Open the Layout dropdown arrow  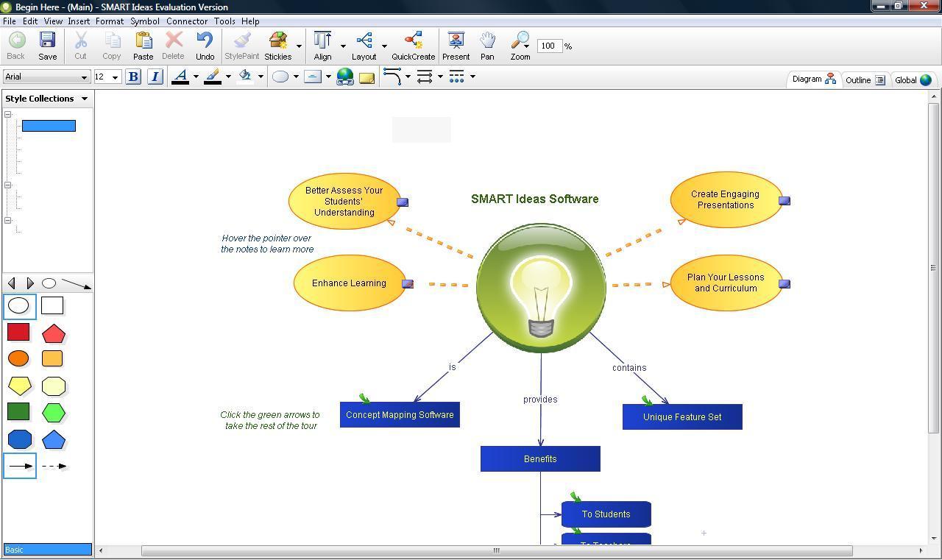tap(384, 46)
